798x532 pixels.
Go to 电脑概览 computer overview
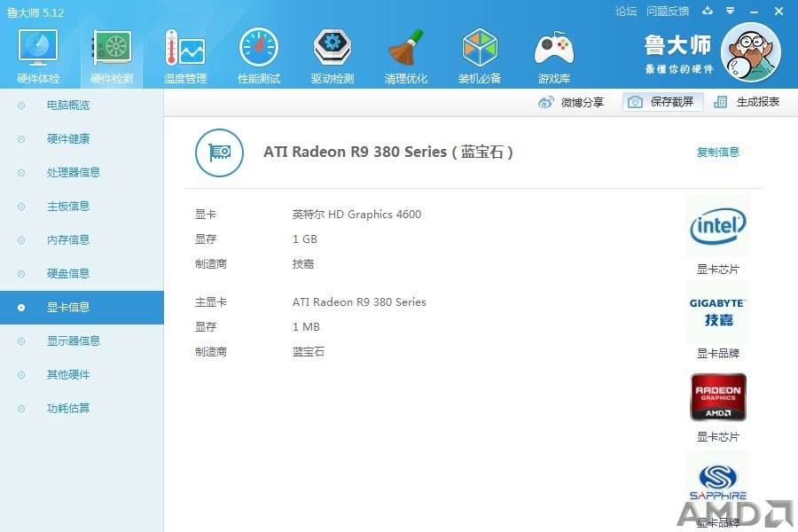68,106
